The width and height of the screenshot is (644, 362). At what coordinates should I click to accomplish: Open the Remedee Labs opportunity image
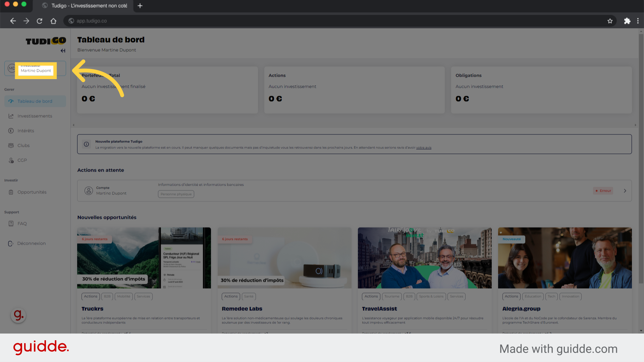tap(284, 258)
